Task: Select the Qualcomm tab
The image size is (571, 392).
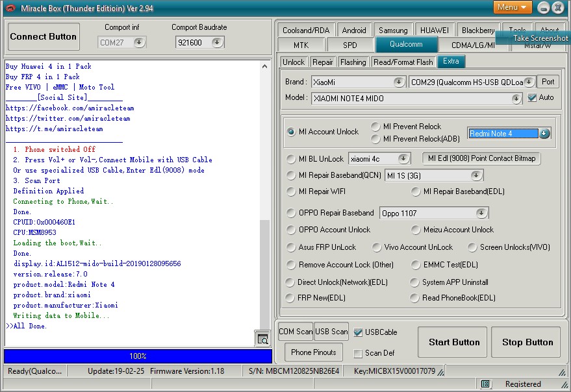Action: [406, 44]
